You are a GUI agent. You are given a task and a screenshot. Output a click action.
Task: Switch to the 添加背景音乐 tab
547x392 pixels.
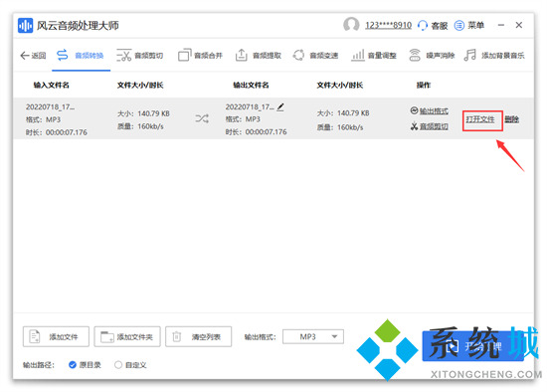[x=494, y=56]
